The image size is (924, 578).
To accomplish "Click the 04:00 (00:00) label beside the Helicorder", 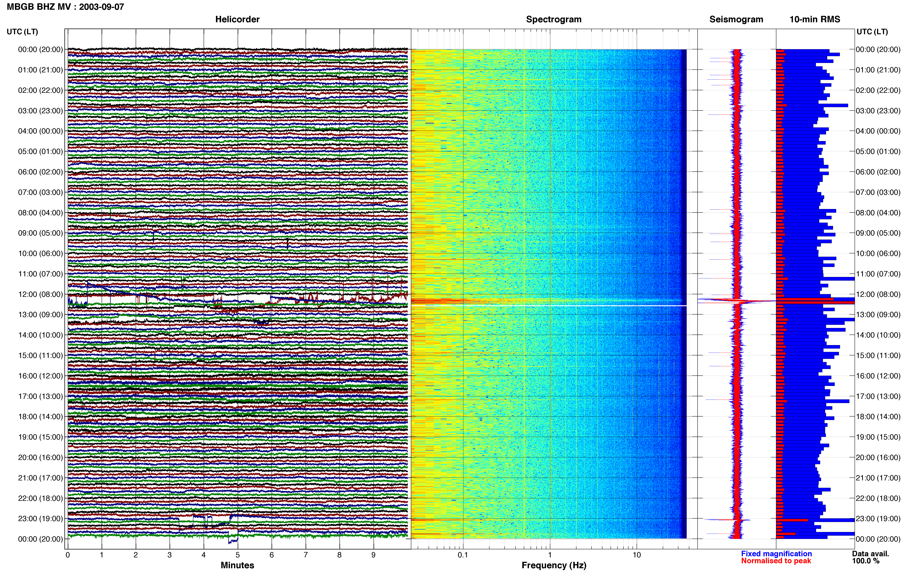I will point(41,131).
